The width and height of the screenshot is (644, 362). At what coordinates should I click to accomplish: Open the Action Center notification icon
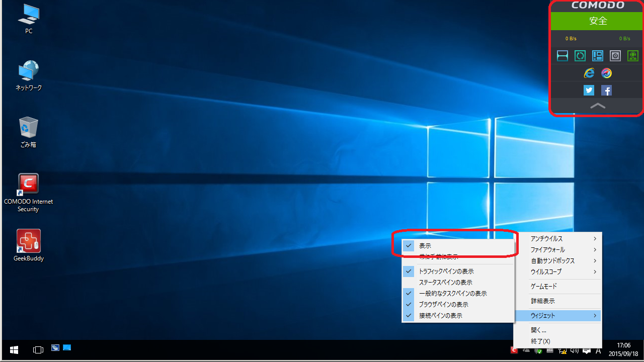(587, 350)
